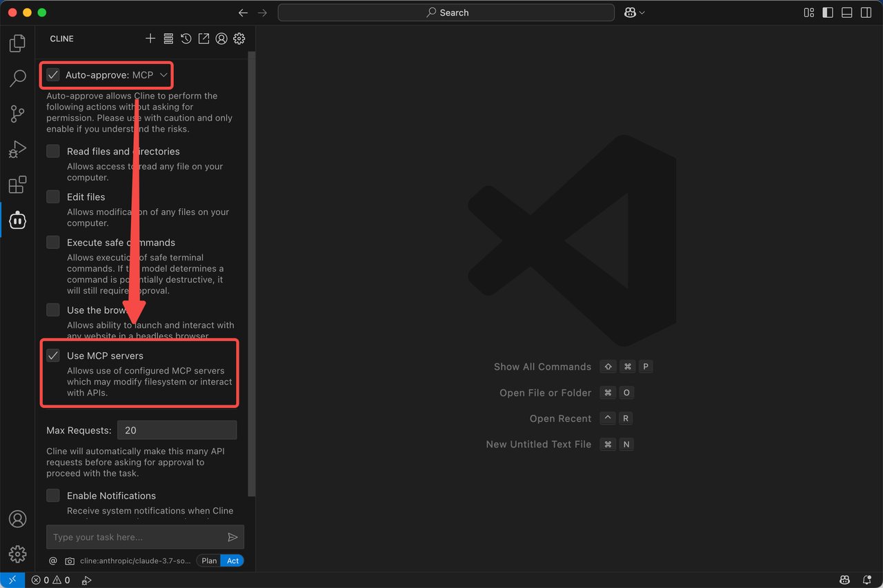Viewport: 883px width, 588px height.
Task: Toggle Secondary Side Bar layout icon
Action: click(865, 12)
